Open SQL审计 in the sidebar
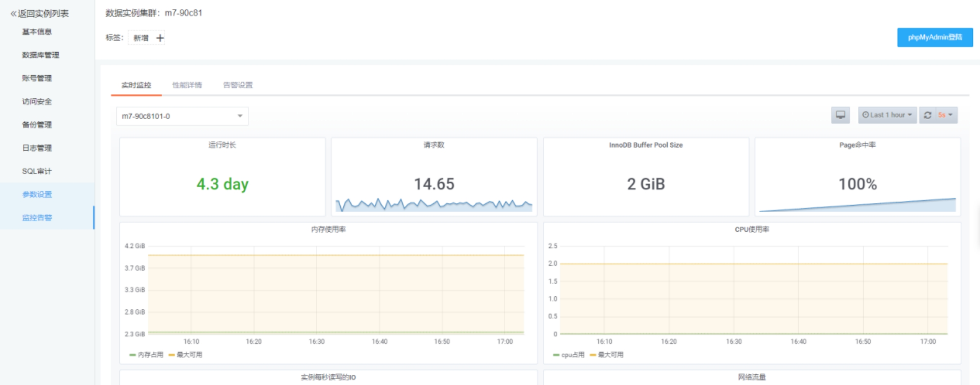The height and width of the screenshot is (385, 980). click(37, 171)
